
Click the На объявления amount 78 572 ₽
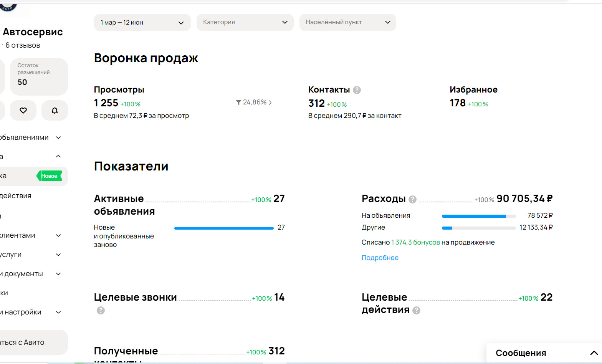(540, 215)
